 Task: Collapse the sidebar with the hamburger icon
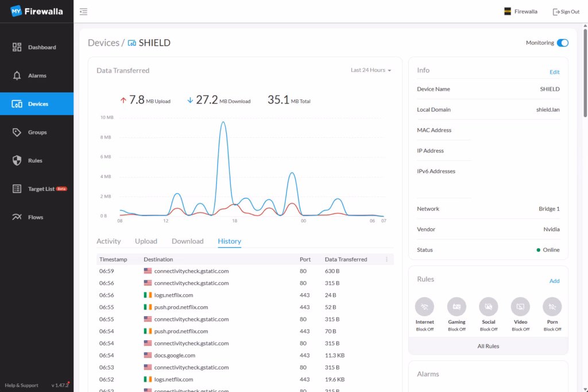pos(84,11)
